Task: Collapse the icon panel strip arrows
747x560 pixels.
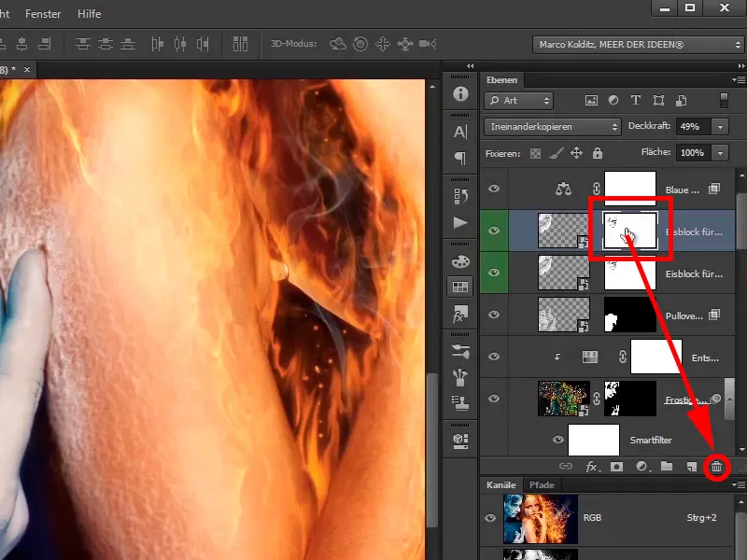Action: (x=471, y=66)
